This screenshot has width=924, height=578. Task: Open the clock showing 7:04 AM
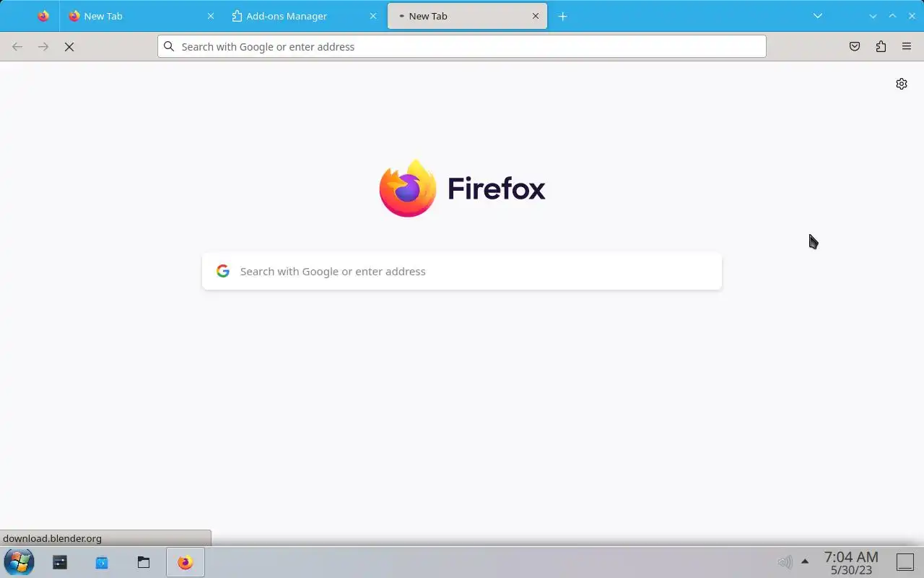(x=851, y=563)
